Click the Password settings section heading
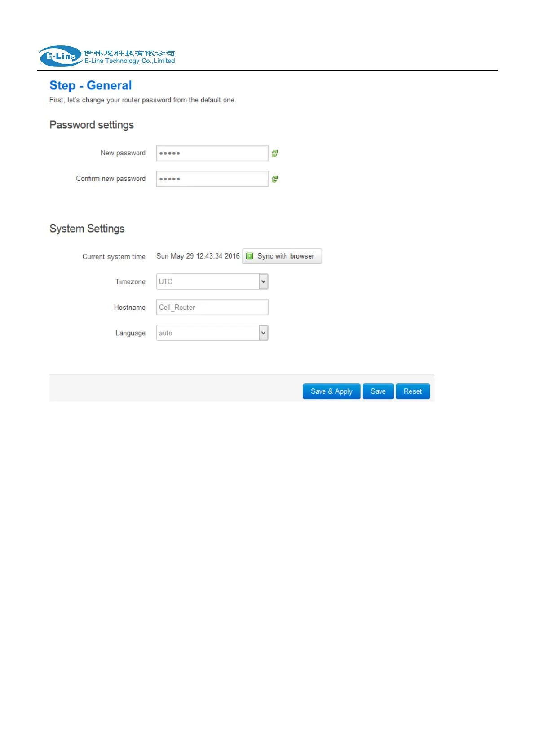 92,125
